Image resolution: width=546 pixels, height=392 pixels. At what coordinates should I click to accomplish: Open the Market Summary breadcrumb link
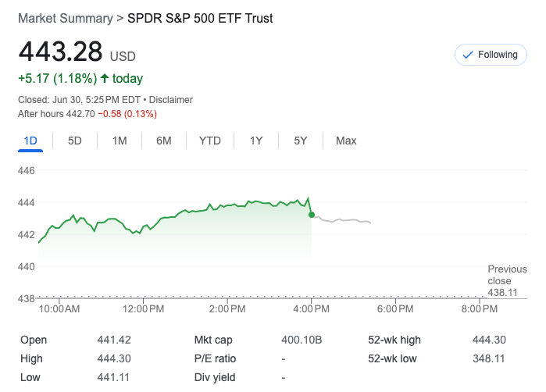(64, 17)
